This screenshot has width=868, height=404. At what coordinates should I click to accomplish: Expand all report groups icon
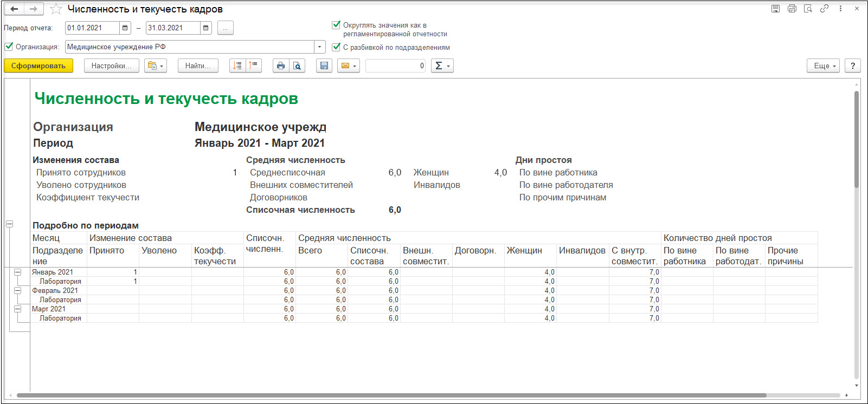(x=254, y=66)
